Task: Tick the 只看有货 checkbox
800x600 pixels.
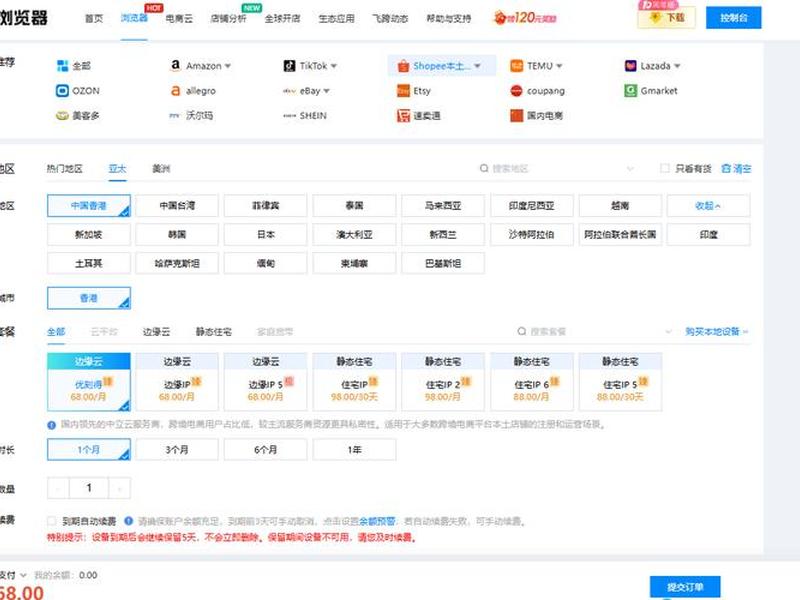Action: (665, 168)
